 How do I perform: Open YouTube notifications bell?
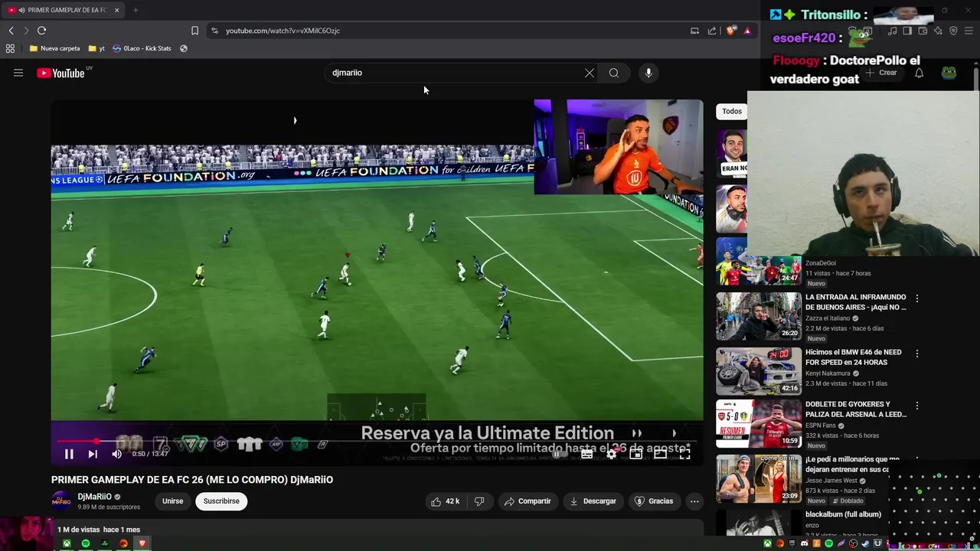pyautogui.click(x=920, y=73)
